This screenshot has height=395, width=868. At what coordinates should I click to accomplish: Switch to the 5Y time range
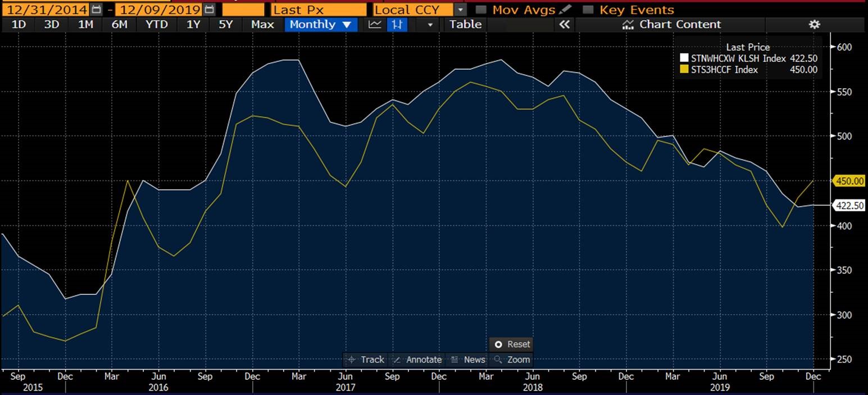pyautogui.click(x=225, y=24)
